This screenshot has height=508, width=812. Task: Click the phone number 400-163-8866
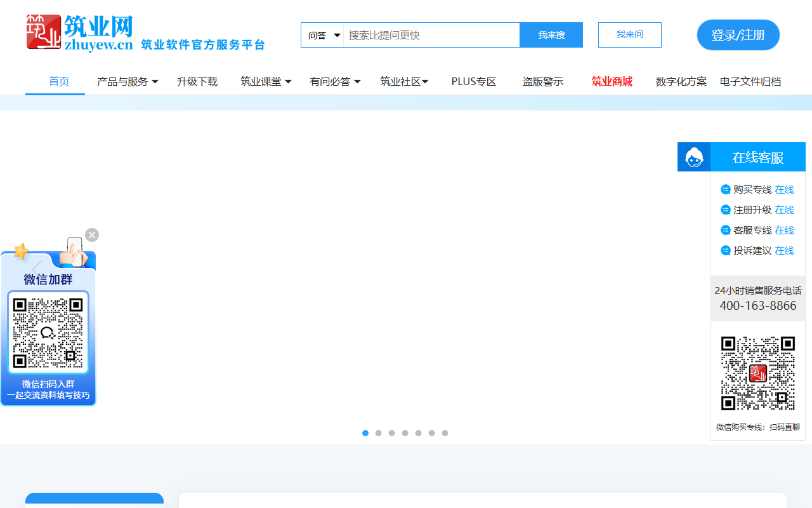click(758, 305)
